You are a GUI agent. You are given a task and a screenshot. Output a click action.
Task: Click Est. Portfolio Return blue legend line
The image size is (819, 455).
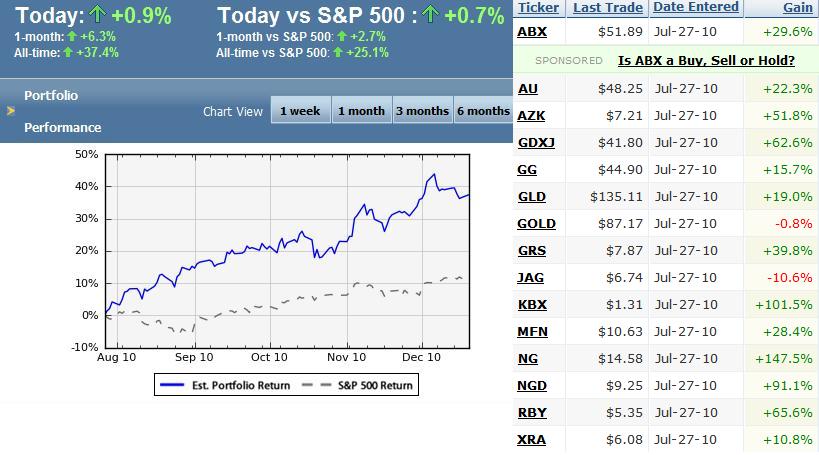coord(173,385)
